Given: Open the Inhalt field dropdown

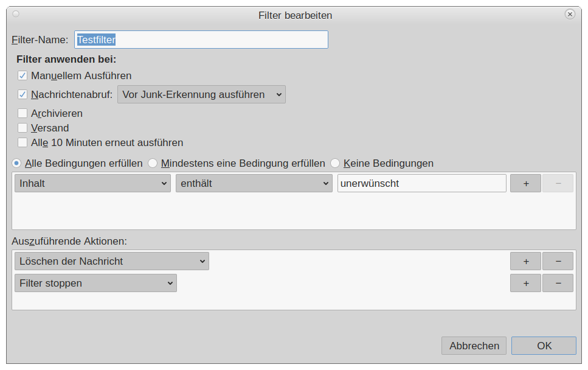Looking at the screenshot, I should point(92,183).
